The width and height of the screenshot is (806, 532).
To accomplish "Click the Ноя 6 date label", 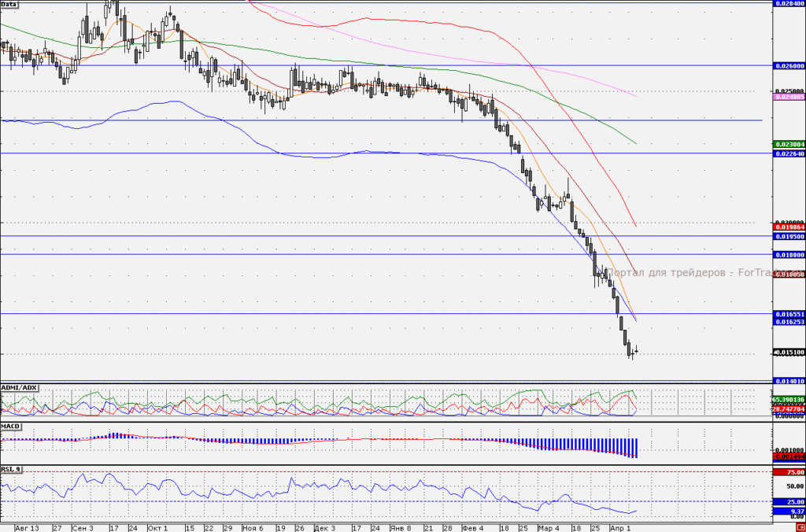I will pos(253,528).
